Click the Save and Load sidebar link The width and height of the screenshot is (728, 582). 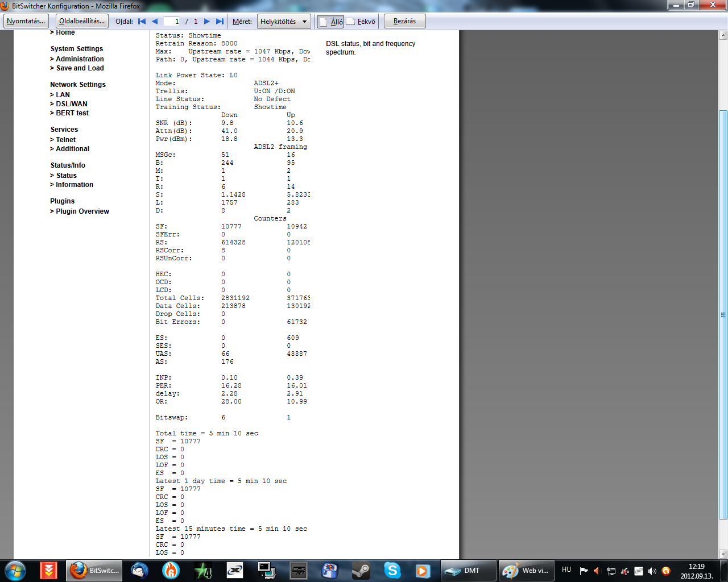click(x=80, y=68)
